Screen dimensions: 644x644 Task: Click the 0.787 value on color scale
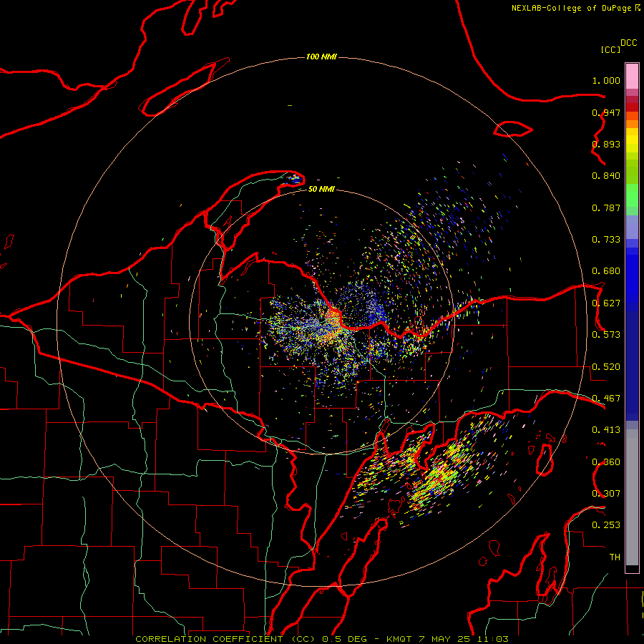[606, 208]
